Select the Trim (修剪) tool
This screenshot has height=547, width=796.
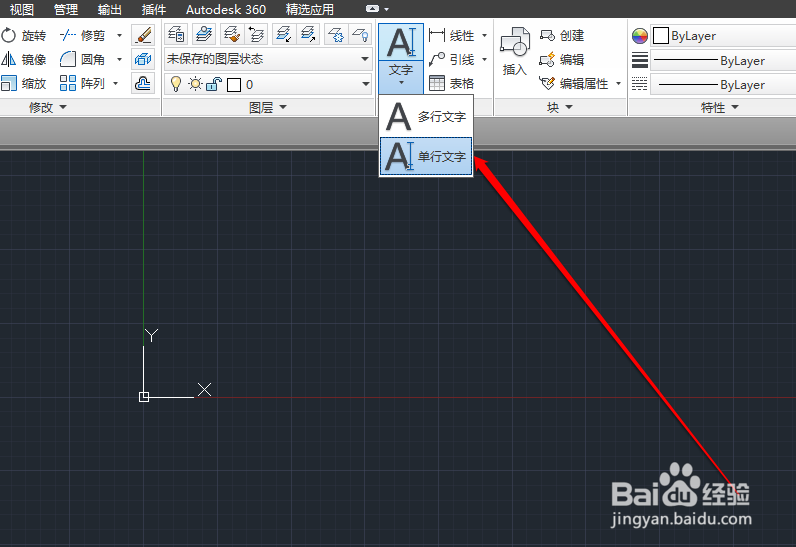tap(82, 36)
